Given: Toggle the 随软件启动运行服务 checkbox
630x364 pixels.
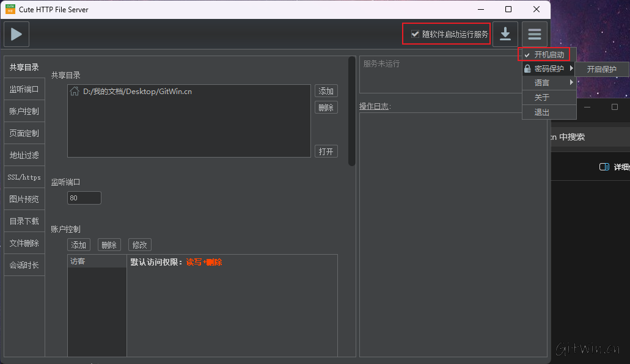Looking at the screenshot, I should (x=416, y=34).
